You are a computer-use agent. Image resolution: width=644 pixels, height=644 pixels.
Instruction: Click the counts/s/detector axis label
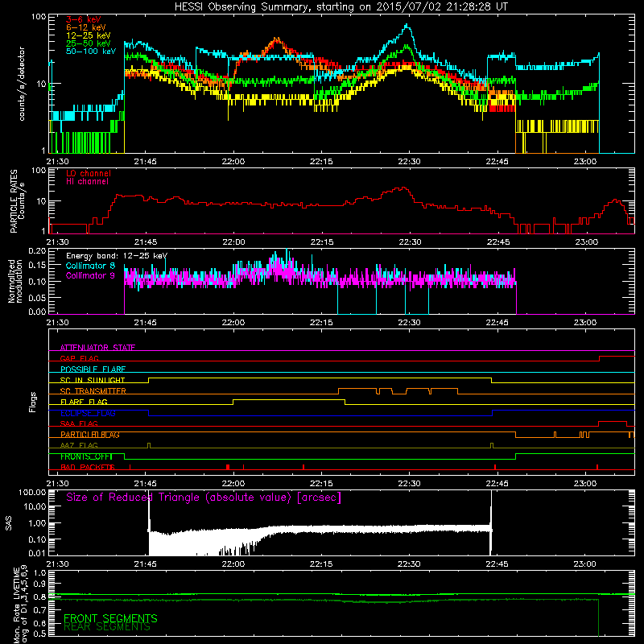click(22, 84)
